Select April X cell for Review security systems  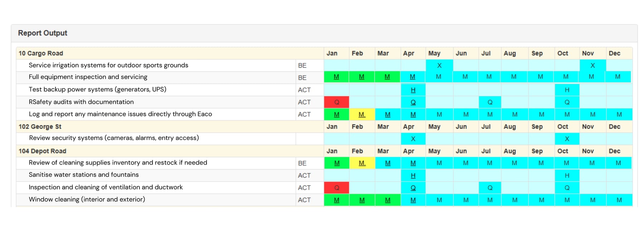tap(413, 139)
